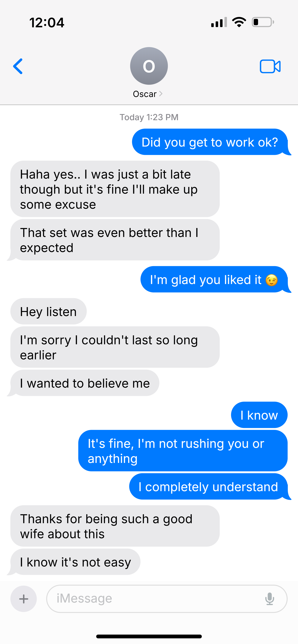Tap the 'Hey listen' message bubble

[49, 311]
